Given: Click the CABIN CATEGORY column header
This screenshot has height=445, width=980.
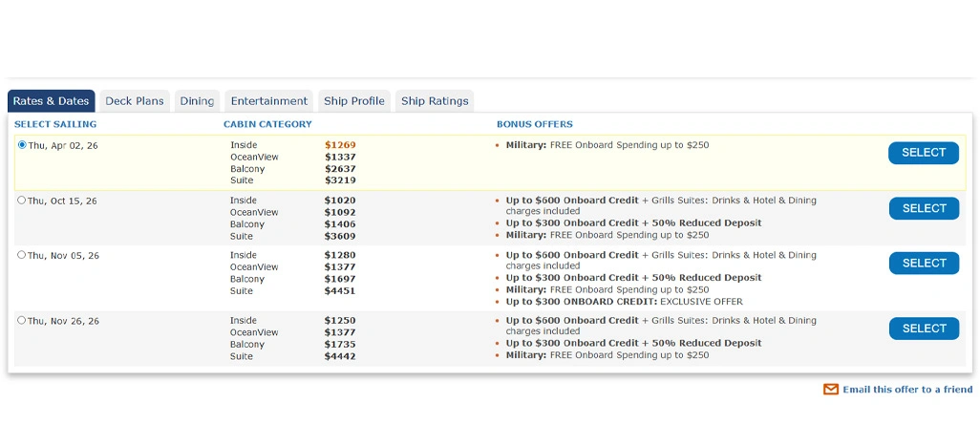Looking at the screenshot, I should 267,124.
